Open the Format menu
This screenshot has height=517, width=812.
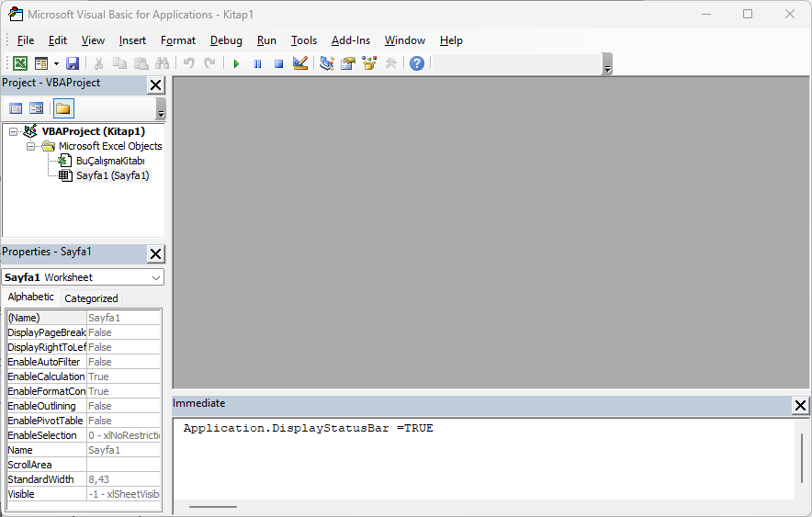point(178,40)
